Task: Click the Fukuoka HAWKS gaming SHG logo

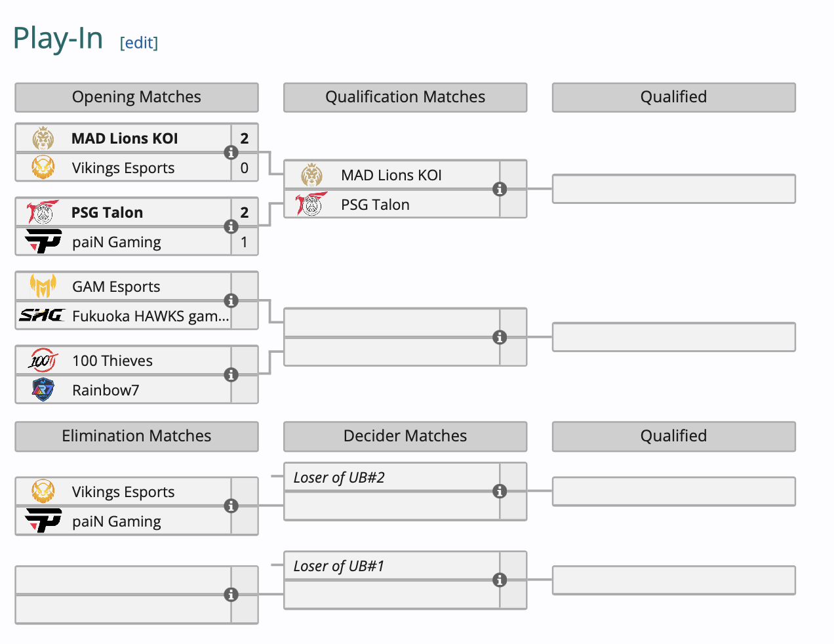Action: (42, 315)
